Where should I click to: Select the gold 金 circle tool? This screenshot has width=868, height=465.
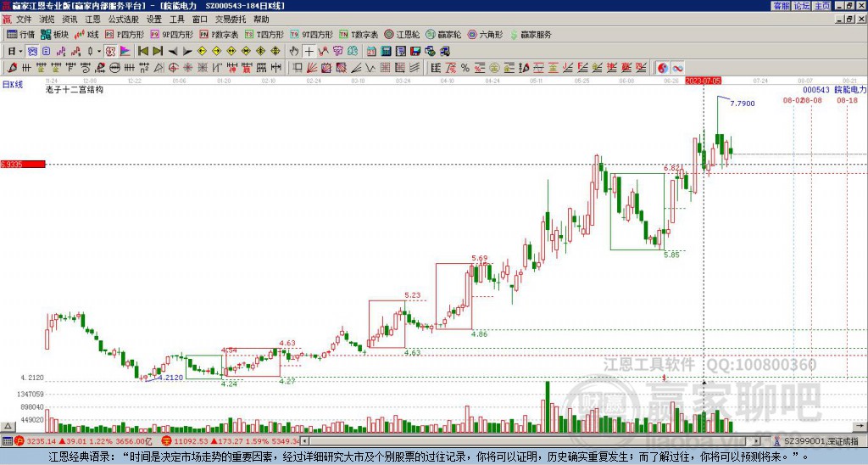[x=494, y=68]
